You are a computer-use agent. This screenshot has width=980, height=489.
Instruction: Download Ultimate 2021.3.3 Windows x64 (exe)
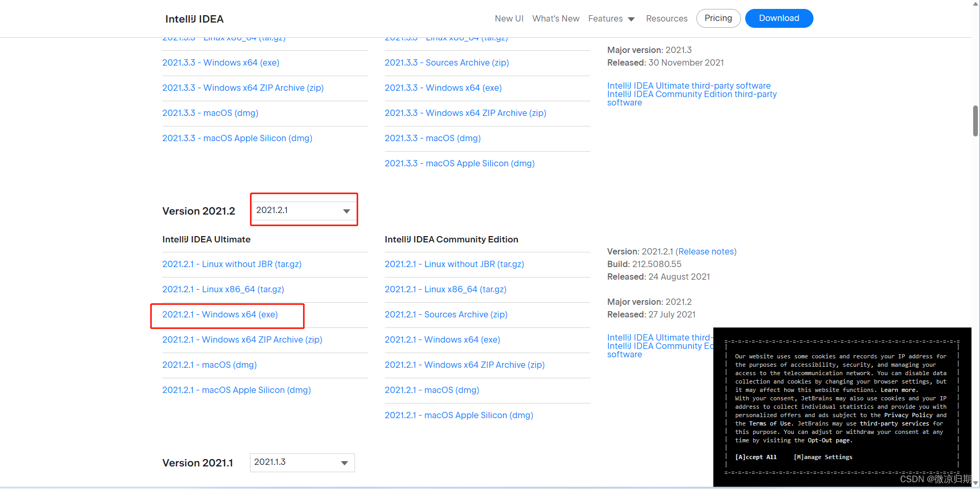[221, 62]
